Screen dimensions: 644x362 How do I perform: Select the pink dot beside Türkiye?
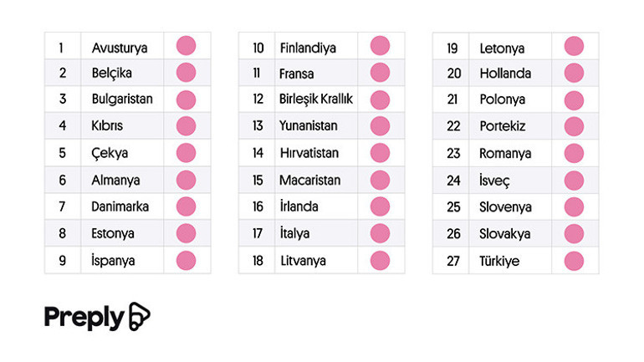click(574, 260)
